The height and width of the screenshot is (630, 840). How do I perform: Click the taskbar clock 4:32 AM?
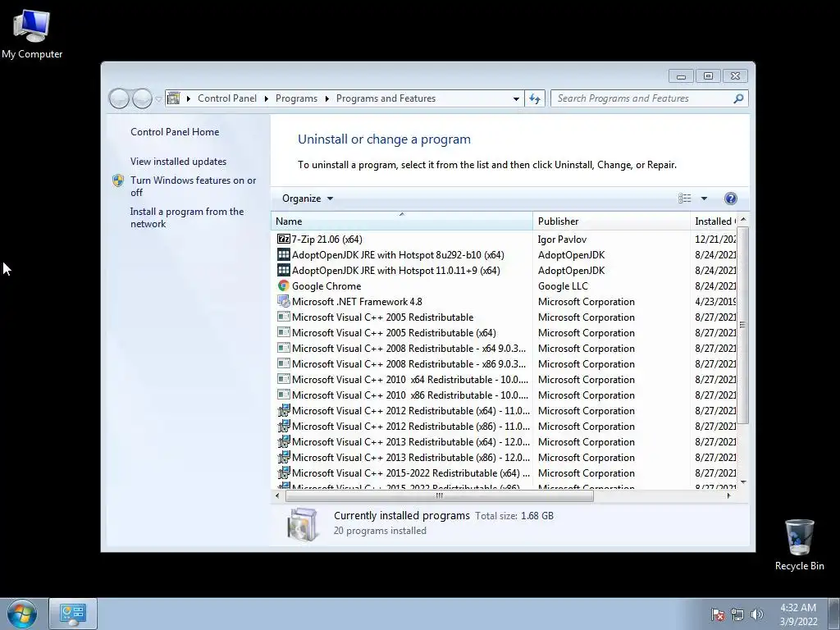(798, 614)
